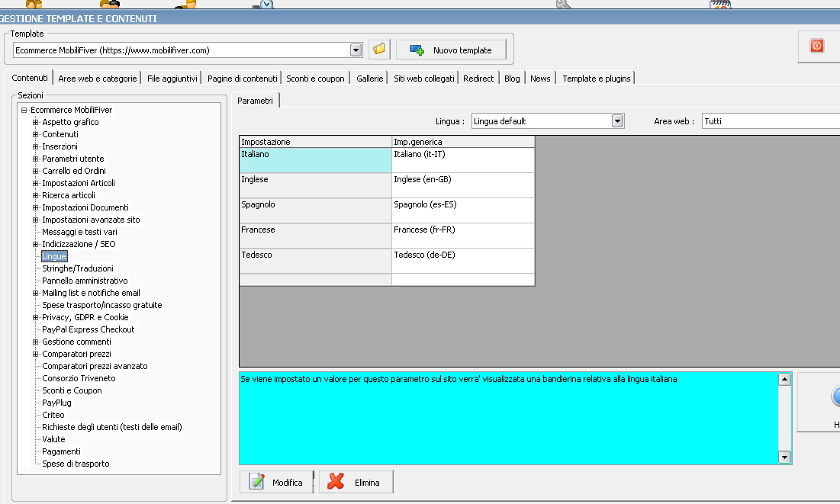The height and width of the screenshot is (504, 840).
Task: Select the Criteo tree item
Action: [53, 415]
